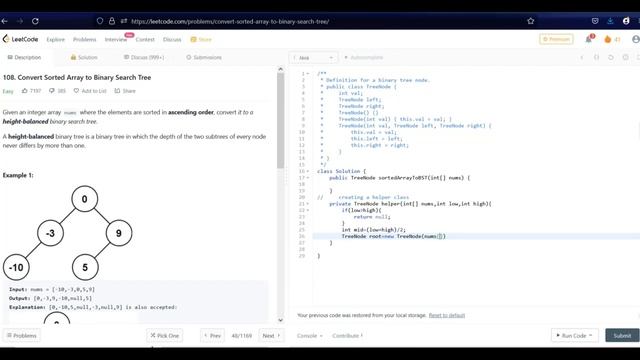Click the dislike thumbs down icon
Image resolution: width=640 pixels, height=360 pixels.
point(51,91)
